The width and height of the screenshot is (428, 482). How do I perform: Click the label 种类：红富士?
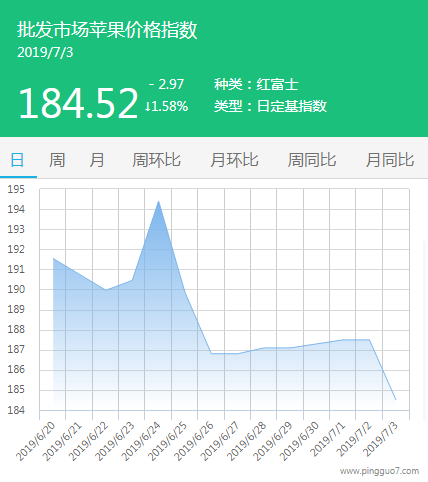pos(256,84)
